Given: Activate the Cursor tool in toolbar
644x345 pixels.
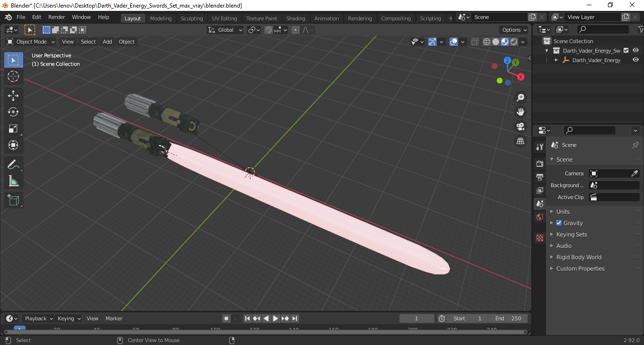Looking at the screenshot, I should coord(13,77).
